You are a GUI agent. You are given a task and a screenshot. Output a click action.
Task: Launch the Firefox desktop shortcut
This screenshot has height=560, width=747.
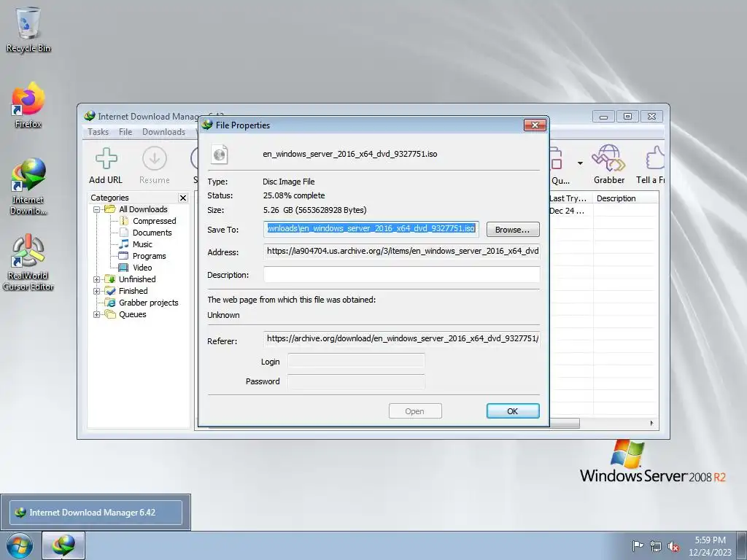(28, 105)
